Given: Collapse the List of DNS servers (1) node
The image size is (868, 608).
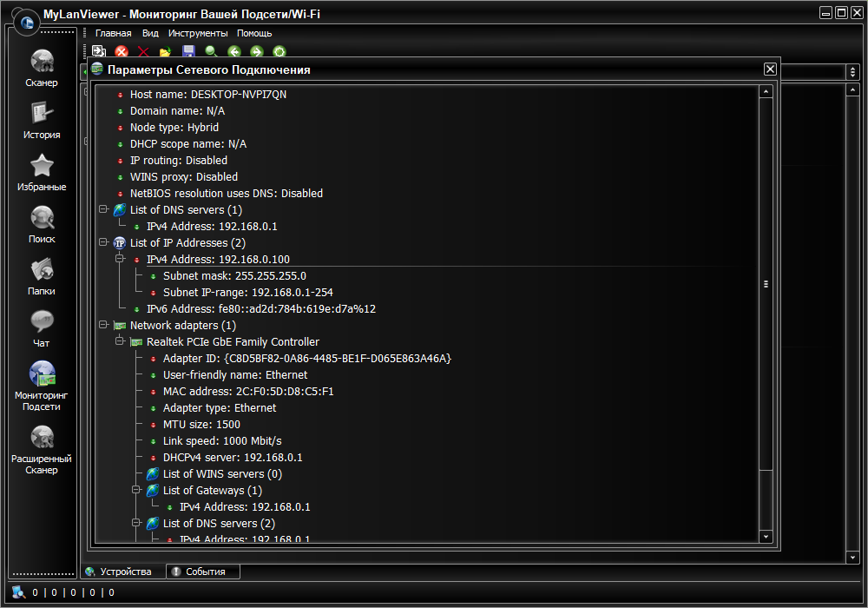Looking at the screenshot, I should tap(103, 209).
